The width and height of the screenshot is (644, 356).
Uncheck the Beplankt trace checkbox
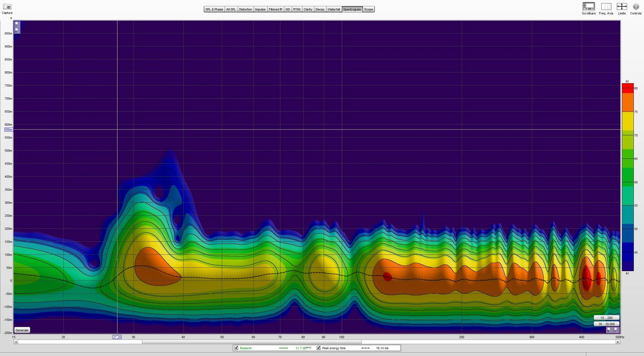point(236,348)
